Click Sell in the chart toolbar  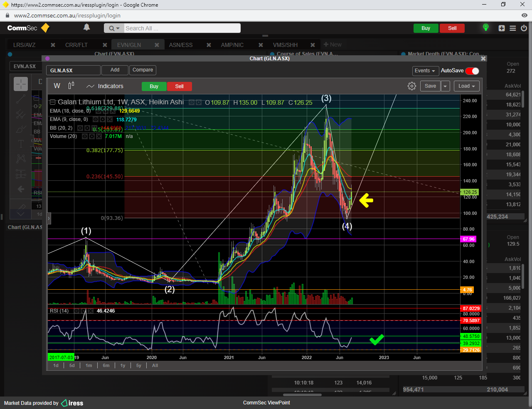(x=180, y=86)
